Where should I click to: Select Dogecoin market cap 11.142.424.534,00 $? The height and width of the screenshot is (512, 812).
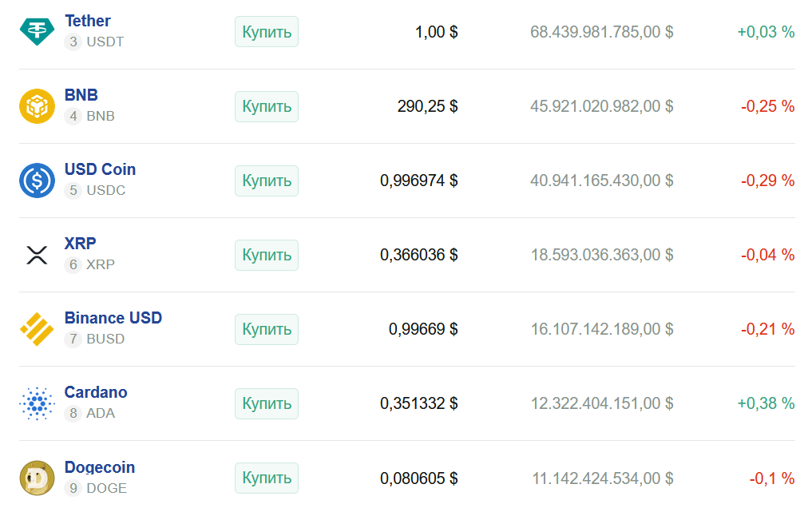(x=603, y=478)
